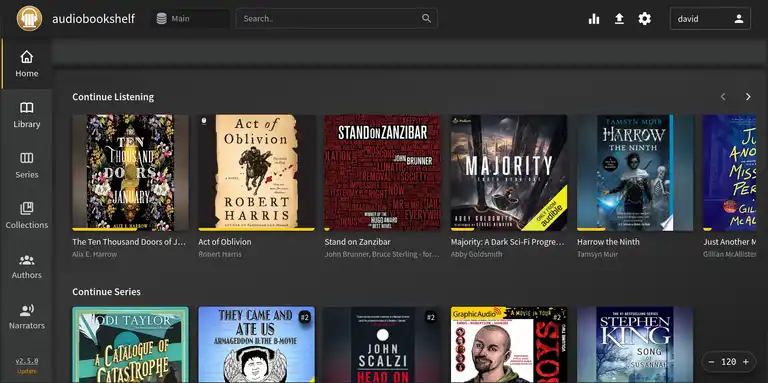This screenshot has width=768, height=383.
Task: Click the Continue Series heading
Action: click(106, 292)
